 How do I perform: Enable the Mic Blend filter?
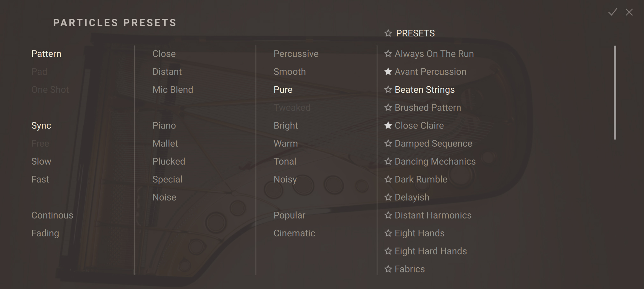coord(173,90)
